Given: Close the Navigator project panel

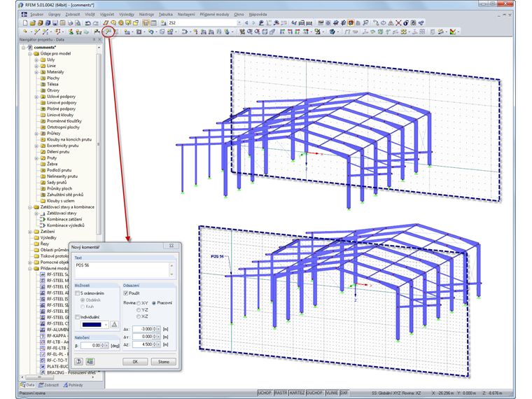Looking at the screenshot, I should point(99,39).
